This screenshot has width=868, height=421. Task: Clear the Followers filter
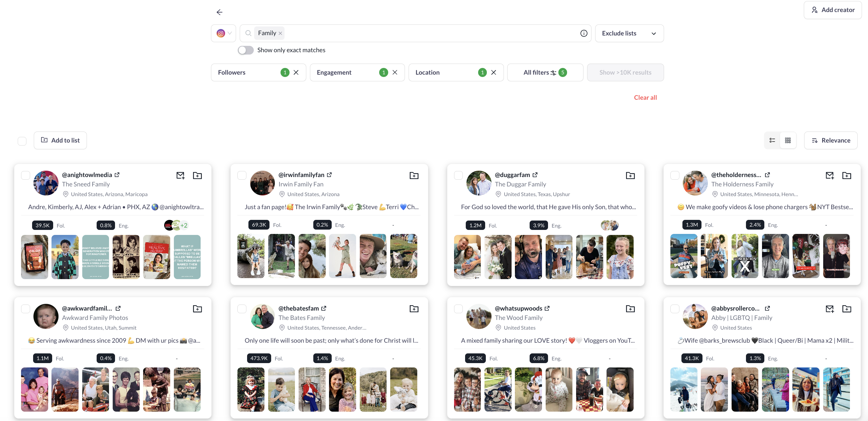tap(296, 73)
